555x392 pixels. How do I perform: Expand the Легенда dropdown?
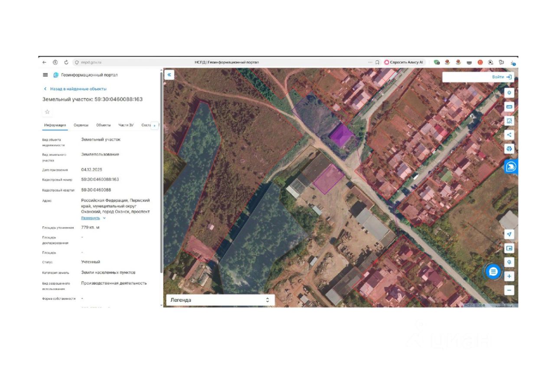pos(220,300)
